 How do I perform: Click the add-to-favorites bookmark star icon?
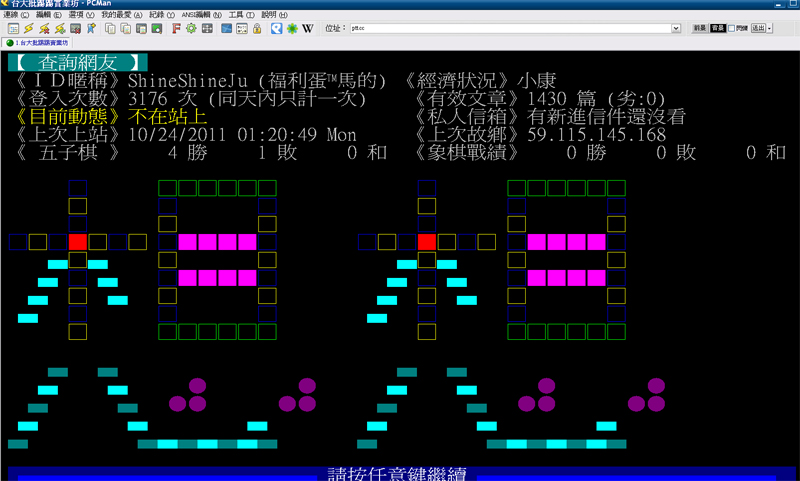pos(91,29)
